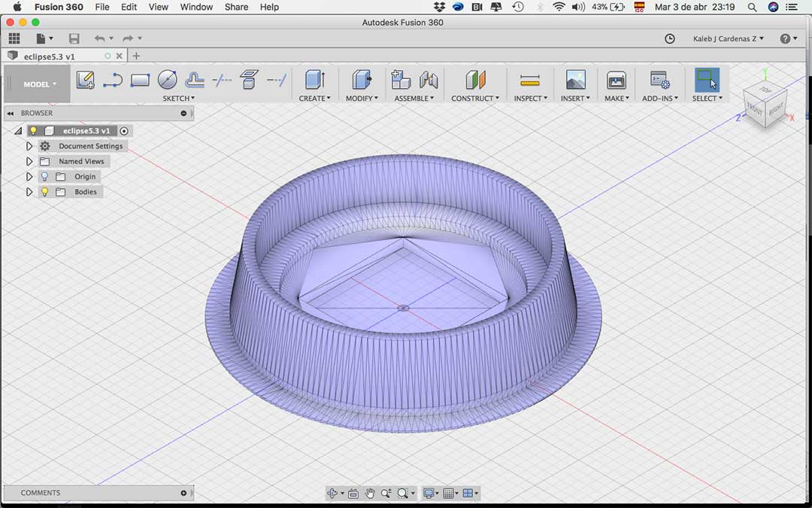Click the Extrude icon above CREATE
Viewport: 812px width, 508px height.
[315, 80]
